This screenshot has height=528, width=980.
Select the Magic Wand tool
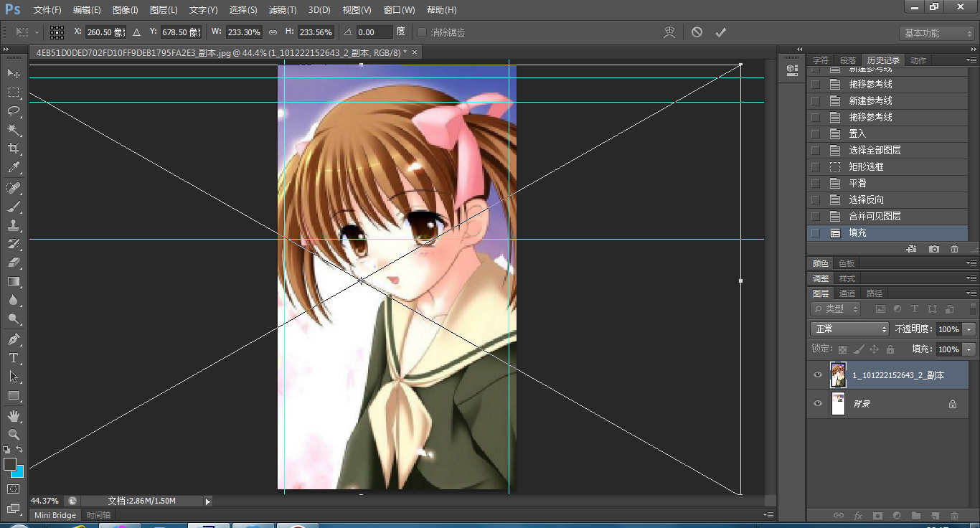pyautogui.click(x=14, y=130)
